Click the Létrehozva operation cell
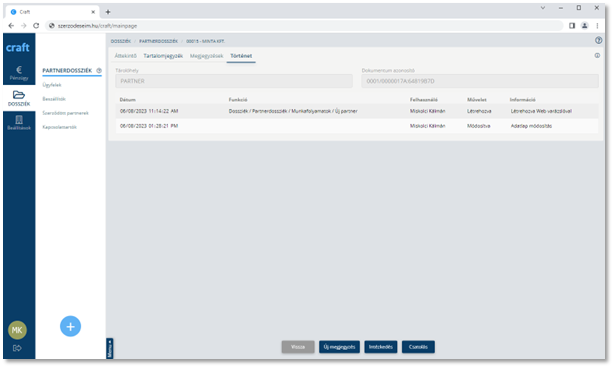The width and height of the screenshot is (614, 368). [479, 111]
